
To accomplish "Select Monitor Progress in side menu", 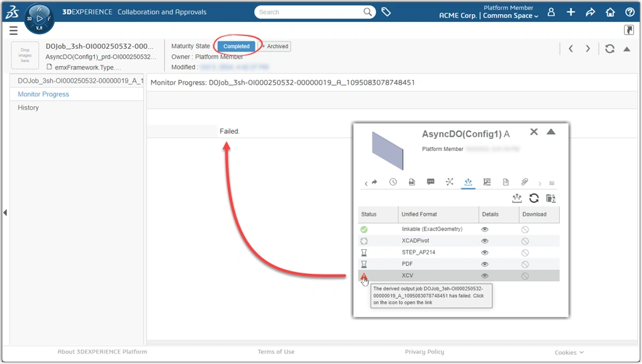I will click(x=43, y=94).
